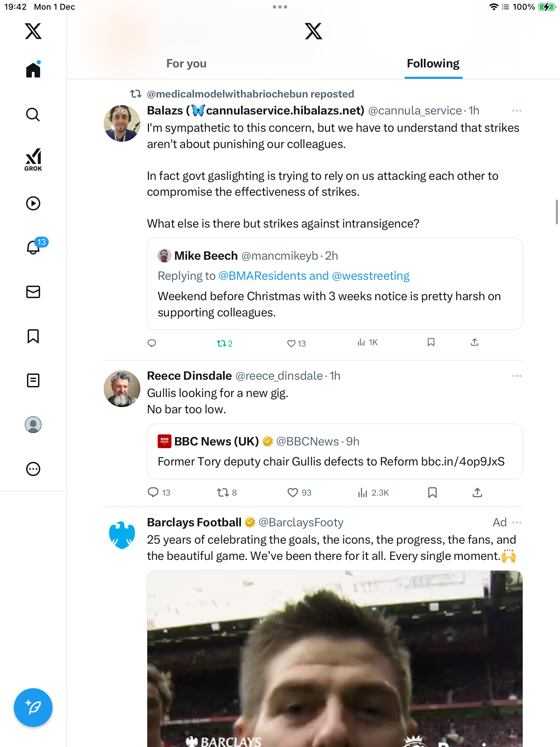560x747 pixels.
Task: Open direct messages envelope icon
Action: (x=33, y=292)
